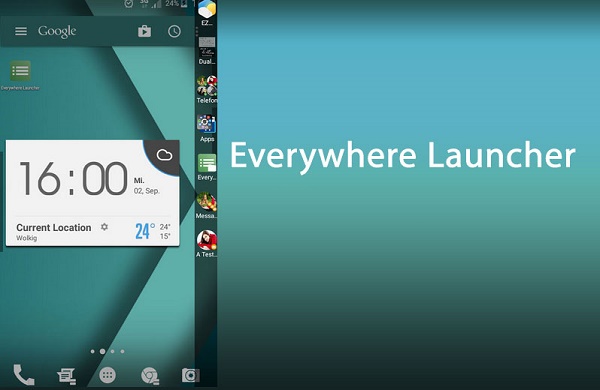Select the active second page indicator dot
This screenshot has width=600, height=390.
[x=103, y=351]
